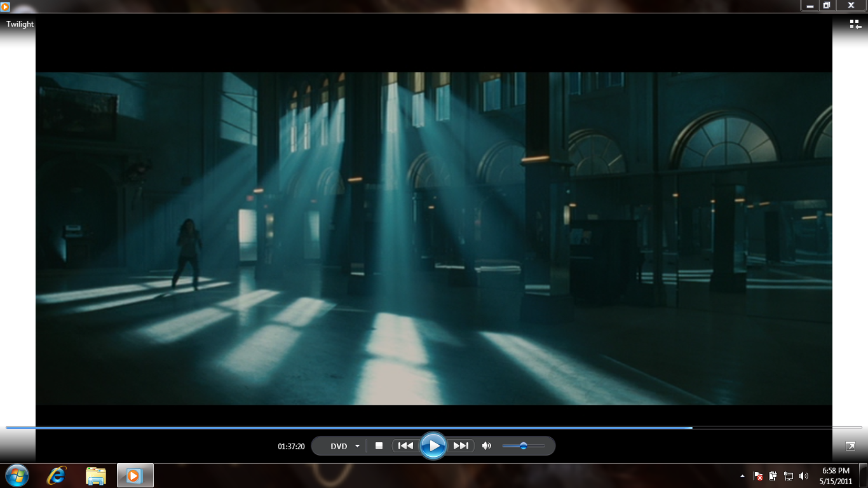Mute audio with the speaker icon
This screenshot has height=488, width=868.
coord(486,445)
